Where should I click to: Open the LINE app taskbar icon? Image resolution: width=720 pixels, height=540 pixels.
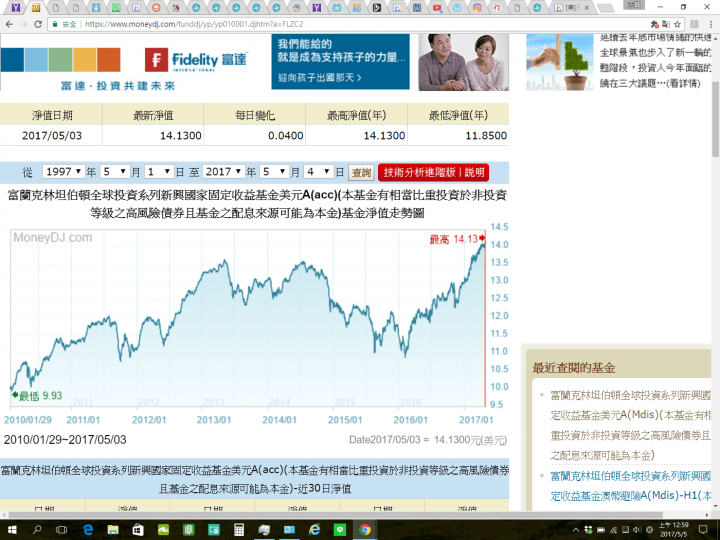click(x=340, y=530)
